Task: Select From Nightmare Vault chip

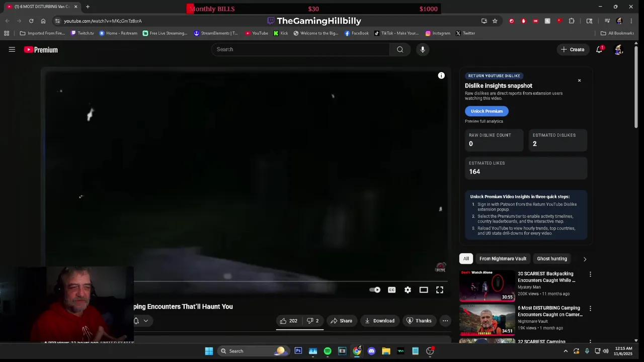Action: [x=503, y=258]
